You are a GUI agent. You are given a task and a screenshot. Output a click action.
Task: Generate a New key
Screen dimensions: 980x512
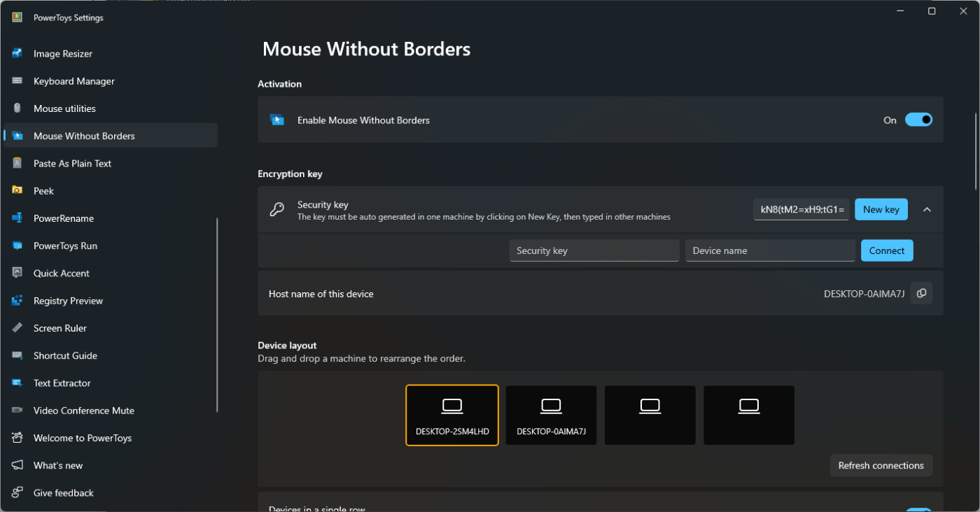tap(881, 209)
